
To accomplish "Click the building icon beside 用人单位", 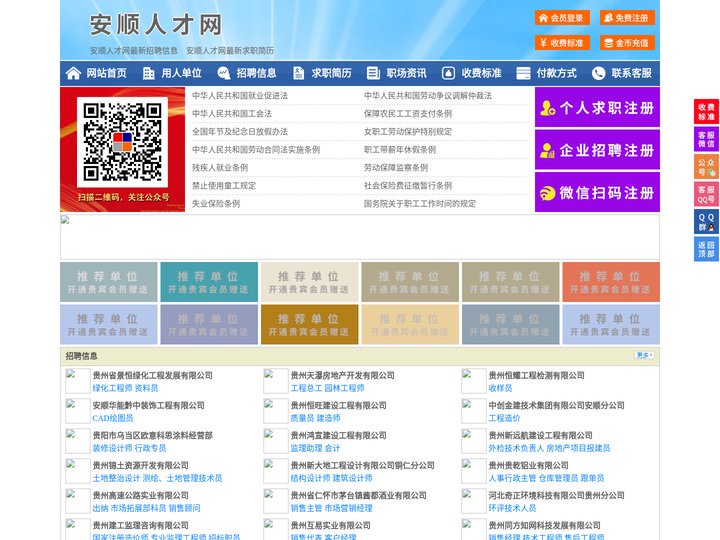I will (x=148, y=73).
